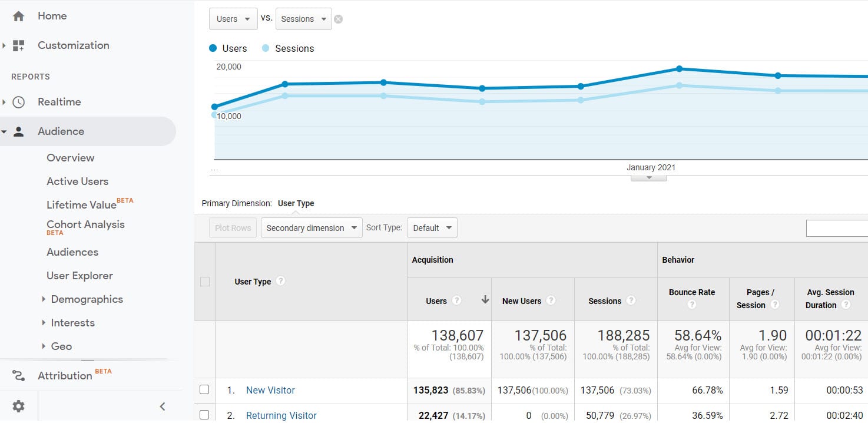Check the Returning Visitor row checkbox
The height and width of the screenshot is (423, 868).
[204, 414]
